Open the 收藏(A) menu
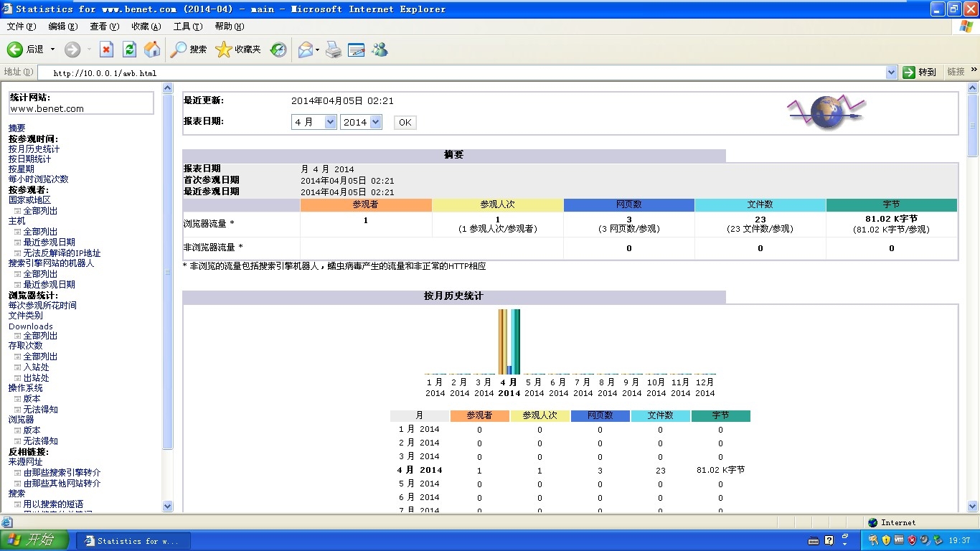 (x=146, y=27)
